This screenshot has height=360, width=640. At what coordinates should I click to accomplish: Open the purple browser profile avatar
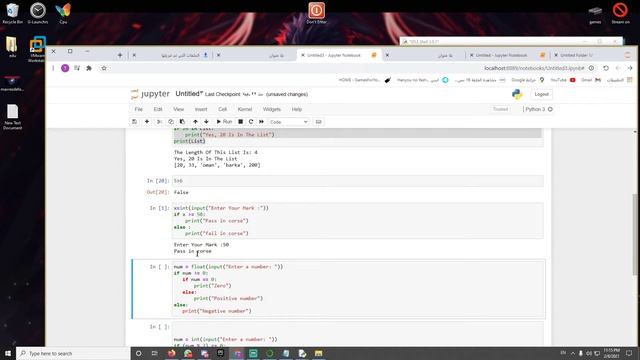coord(65,68)
